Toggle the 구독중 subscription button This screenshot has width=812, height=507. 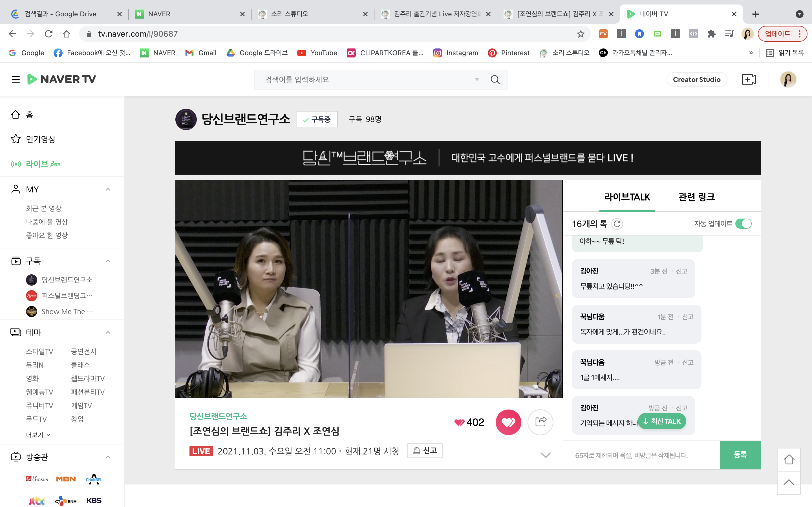click(x=317, y=119)
